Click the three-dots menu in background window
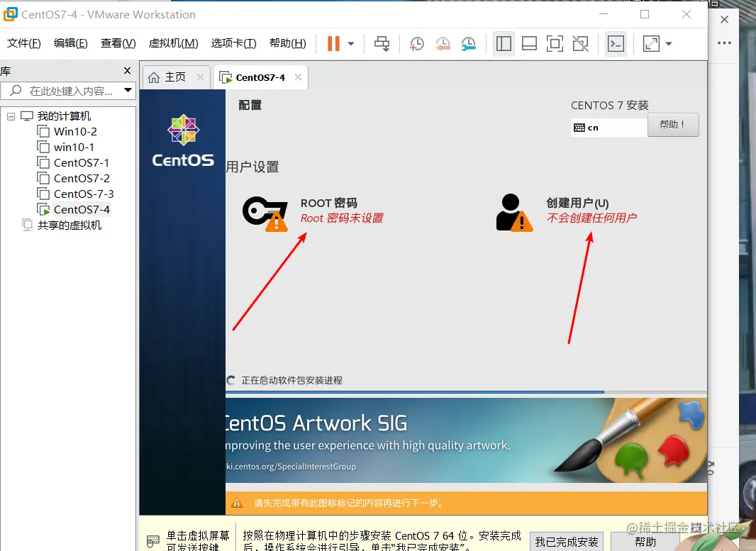 [724, 43]
